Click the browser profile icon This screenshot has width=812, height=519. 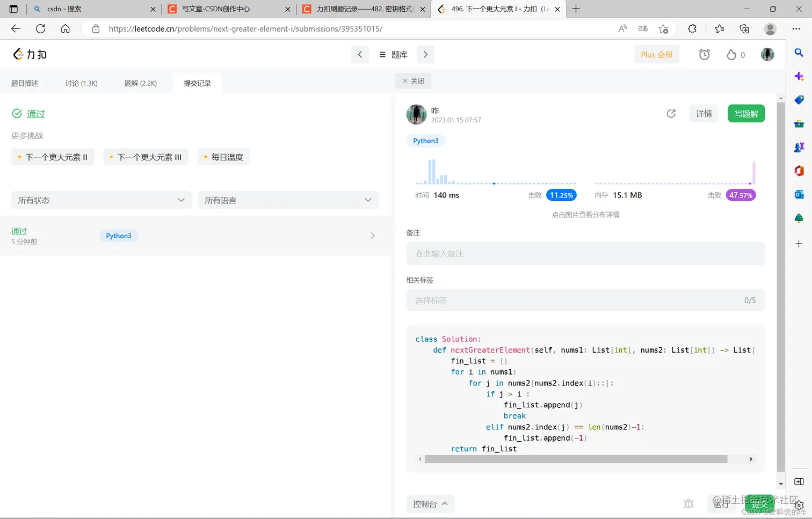(770, 29)
